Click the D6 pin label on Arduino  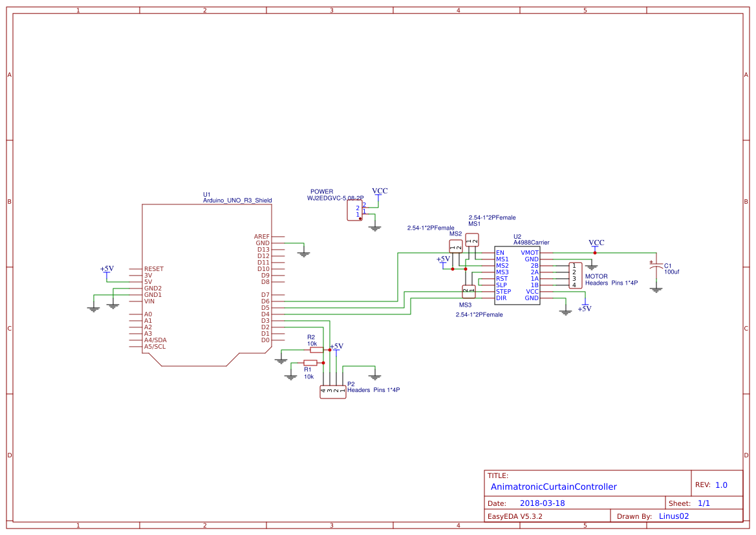click(265, 301)
